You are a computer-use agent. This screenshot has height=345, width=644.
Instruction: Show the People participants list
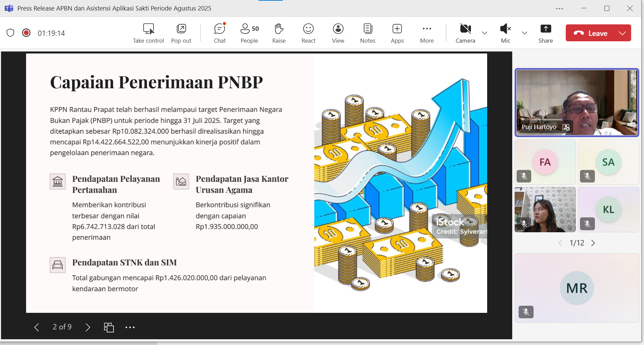[249, 33]
